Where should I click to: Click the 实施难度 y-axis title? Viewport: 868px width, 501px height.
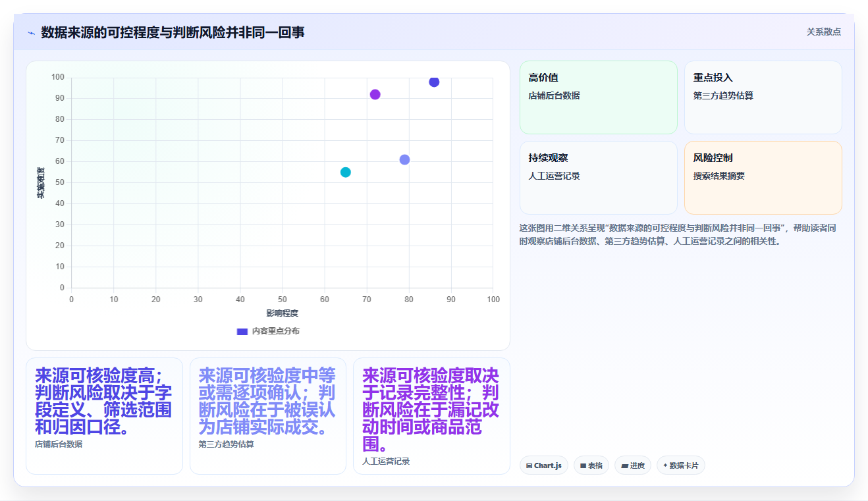[x=41, y=183]
